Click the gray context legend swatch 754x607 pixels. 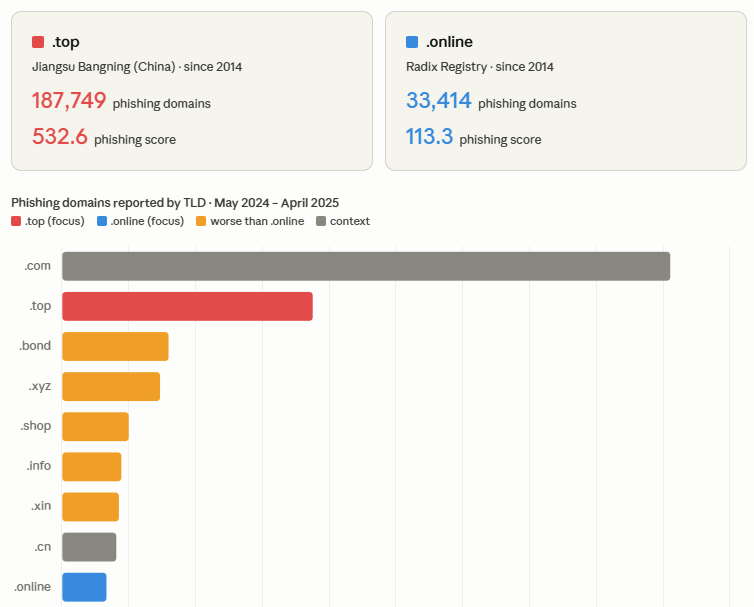click(321, 221)
